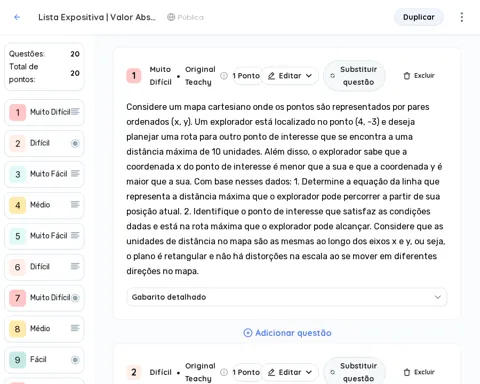Select the radio icon on sidebar question 2
The height and width of the screenshot is (384, 480).
click(75, 143)
